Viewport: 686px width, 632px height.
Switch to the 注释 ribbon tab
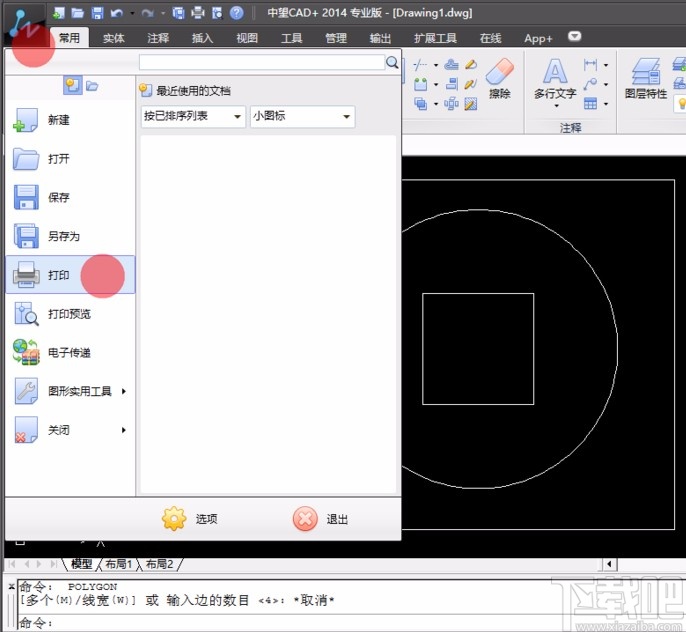click(158, 38)
